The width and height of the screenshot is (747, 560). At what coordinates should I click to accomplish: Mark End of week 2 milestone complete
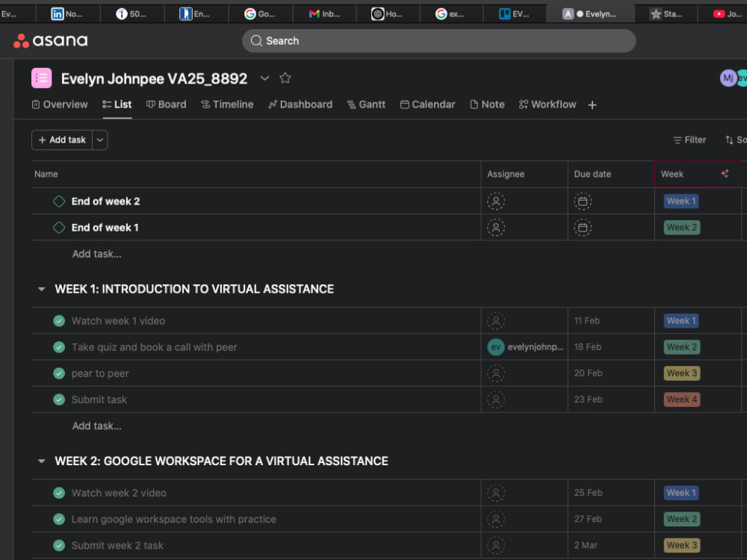coord(59,202)
